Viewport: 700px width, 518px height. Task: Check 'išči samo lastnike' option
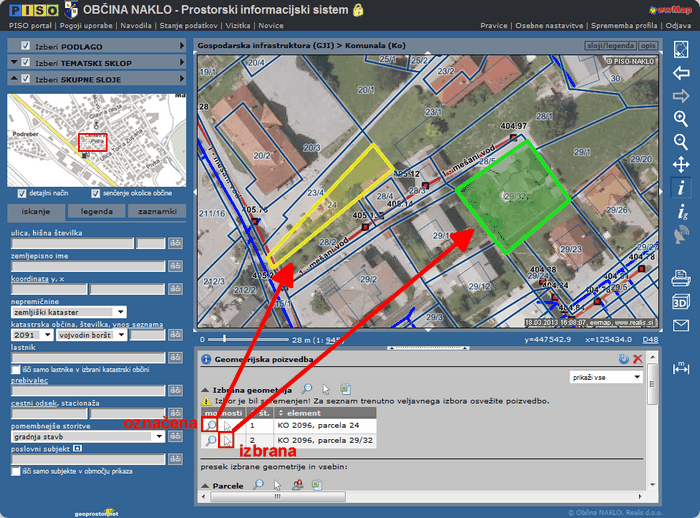click(x=14, y=369)
